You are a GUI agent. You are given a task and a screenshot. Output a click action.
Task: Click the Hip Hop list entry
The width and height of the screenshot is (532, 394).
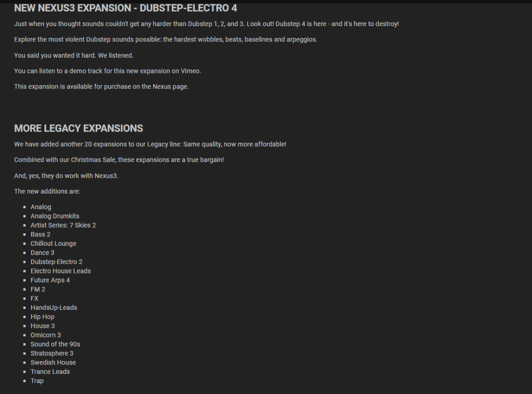pyautogui.click(x=42, y=317)
